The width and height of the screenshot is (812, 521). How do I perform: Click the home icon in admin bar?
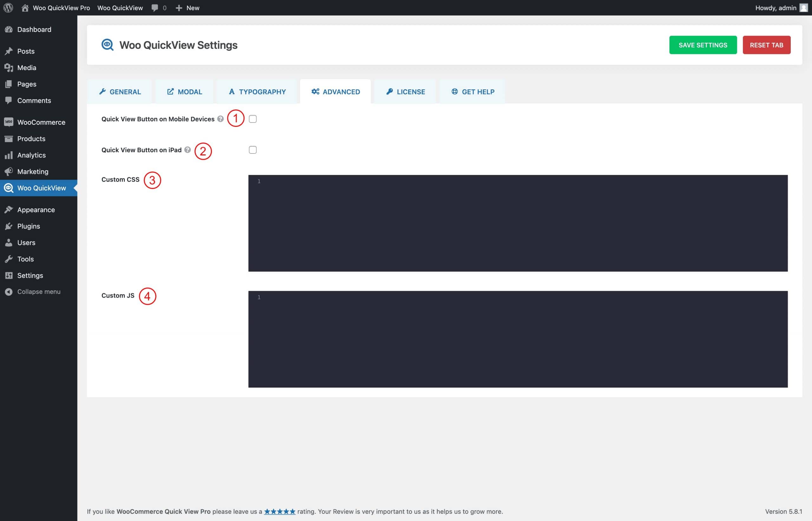click(x=25, y=8)
